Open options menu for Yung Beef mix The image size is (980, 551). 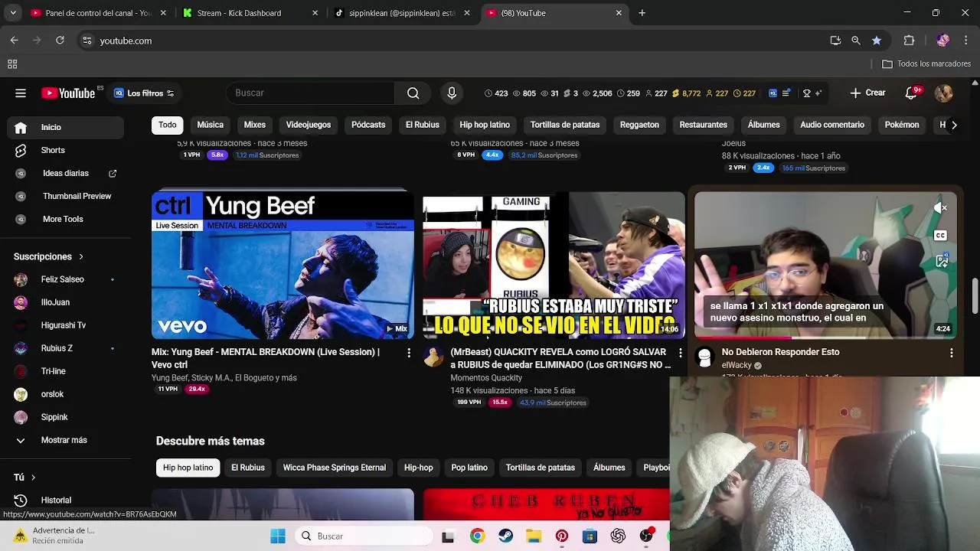409,353
